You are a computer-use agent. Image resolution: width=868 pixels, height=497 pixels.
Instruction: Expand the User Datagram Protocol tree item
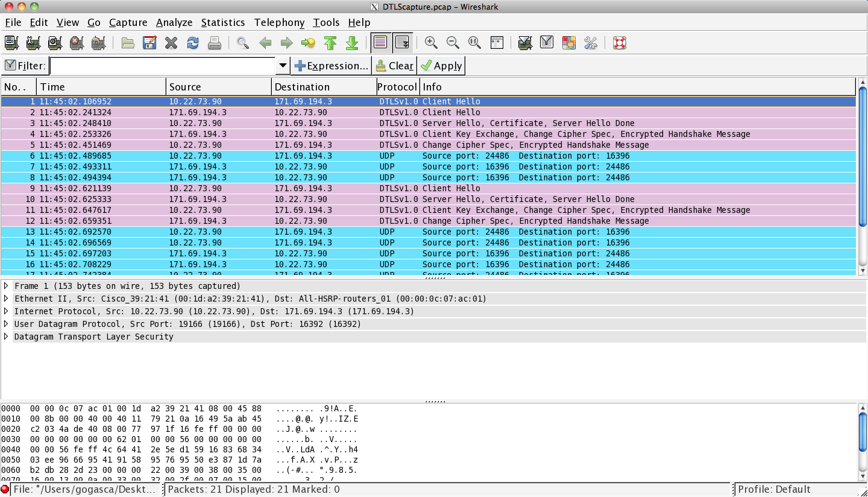tap(6, 324)
